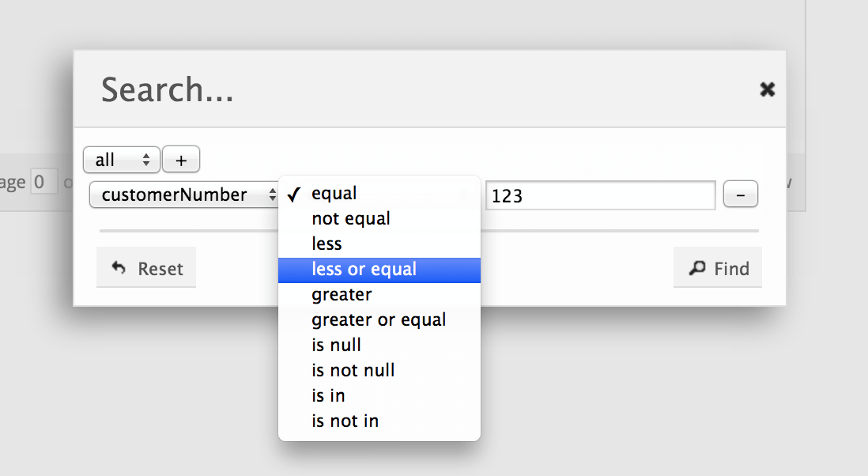Click the Find magnifier icon
Screen dimensions: 868x476
[x=697, y=268]
